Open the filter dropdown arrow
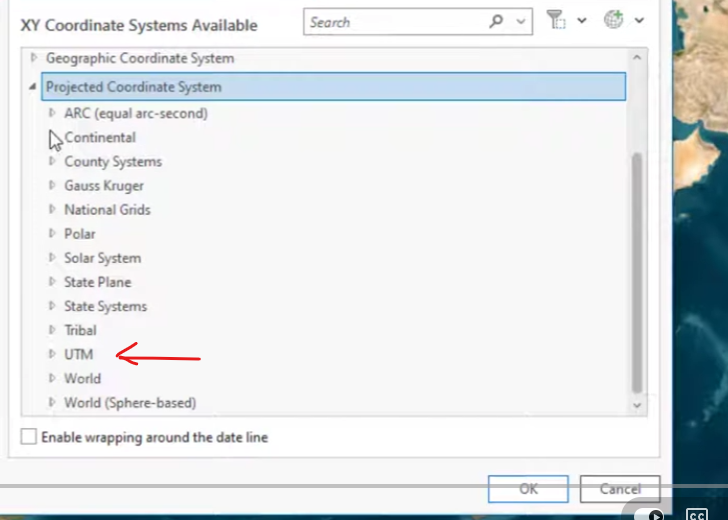The height and width of the screenshot is (520, 728). (x=582, y=20)
